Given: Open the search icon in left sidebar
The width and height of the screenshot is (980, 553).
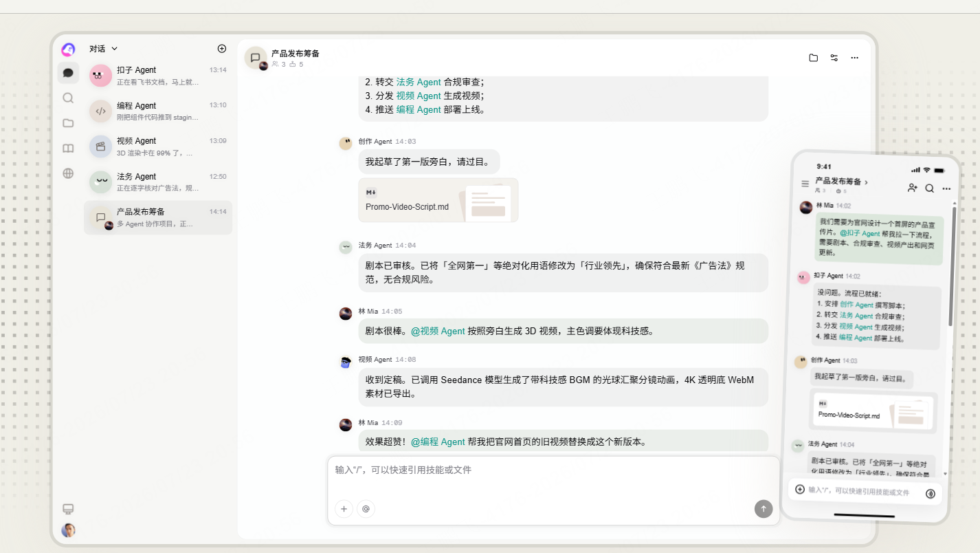Looking at the screenshot, I should click(x=68, y=98).
